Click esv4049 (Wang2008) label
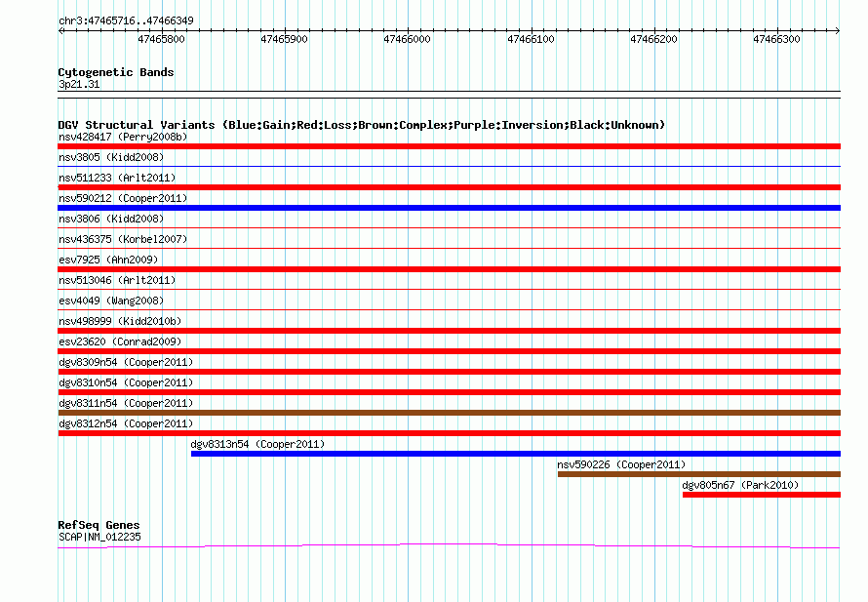Viewport: 868px width, 602px height. pos(111,301)
